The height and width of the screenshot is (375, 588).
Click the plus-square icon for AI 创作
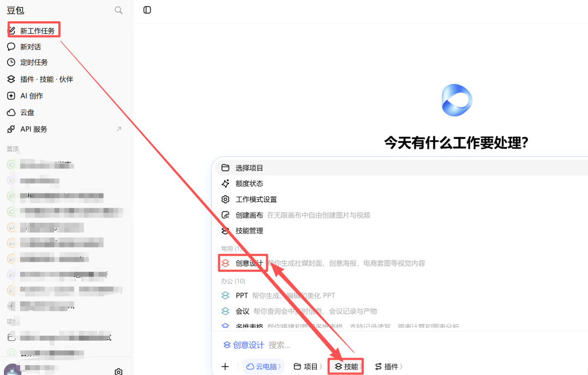pyautogui.click(x=11, y=96)
